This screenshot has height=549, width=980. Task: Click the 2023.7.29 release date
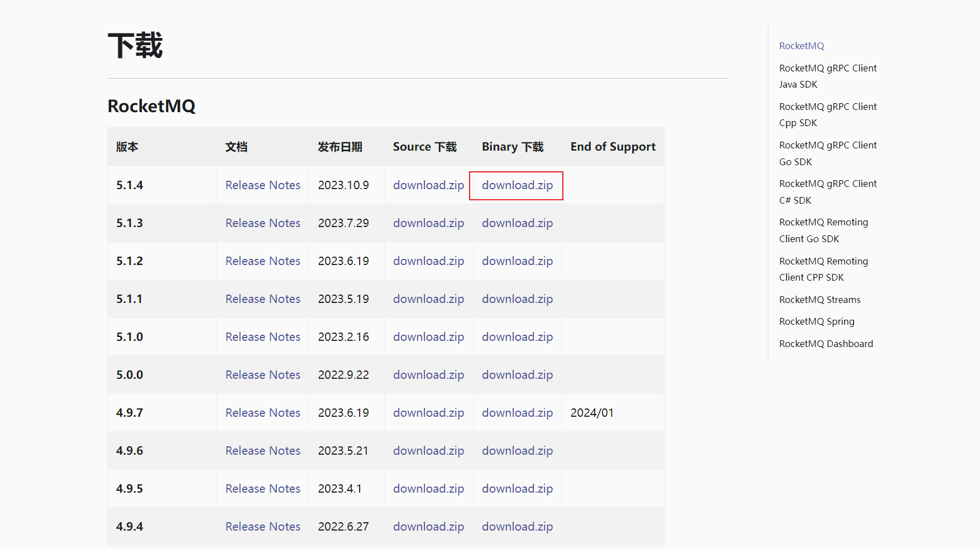click(343, 223)
